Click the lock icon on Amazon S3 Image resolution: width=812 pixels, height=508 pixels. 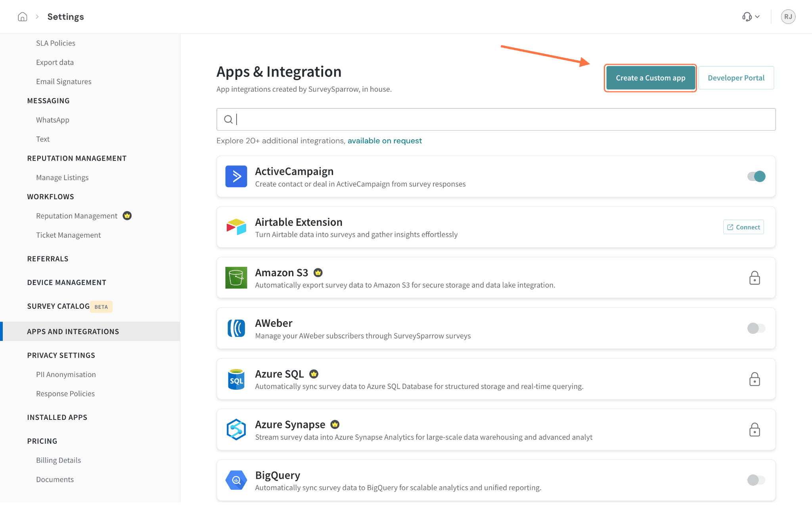click(755, 278)
